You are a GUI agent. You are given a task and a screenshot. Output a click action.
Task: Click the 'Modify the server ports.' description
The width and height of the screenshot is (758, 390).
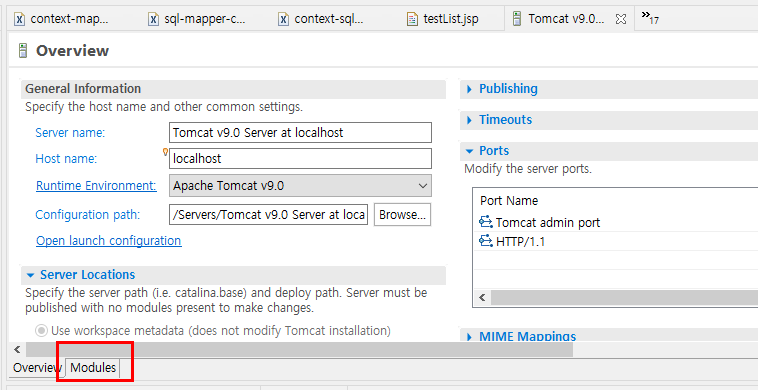click(x=527, y=169)
